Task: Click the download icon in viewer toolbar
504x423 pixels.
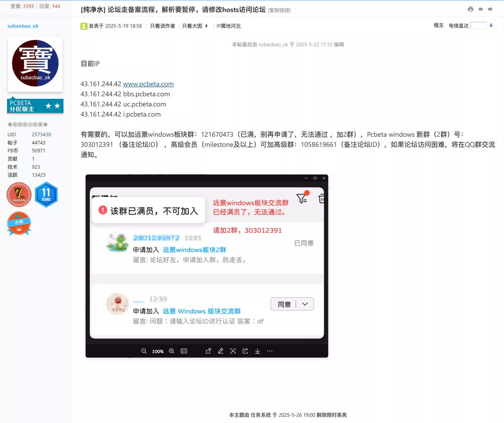Action: pos(257,351)
